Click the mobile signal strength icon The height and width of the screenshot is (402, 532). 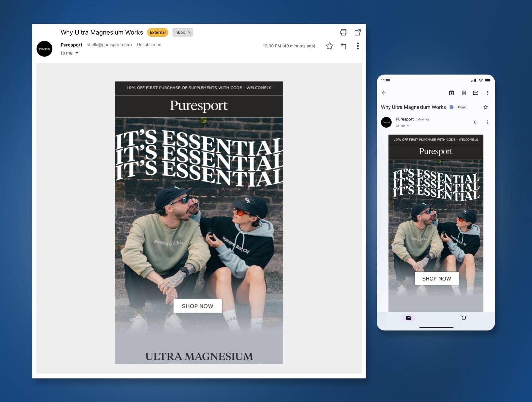pos(474,80)
